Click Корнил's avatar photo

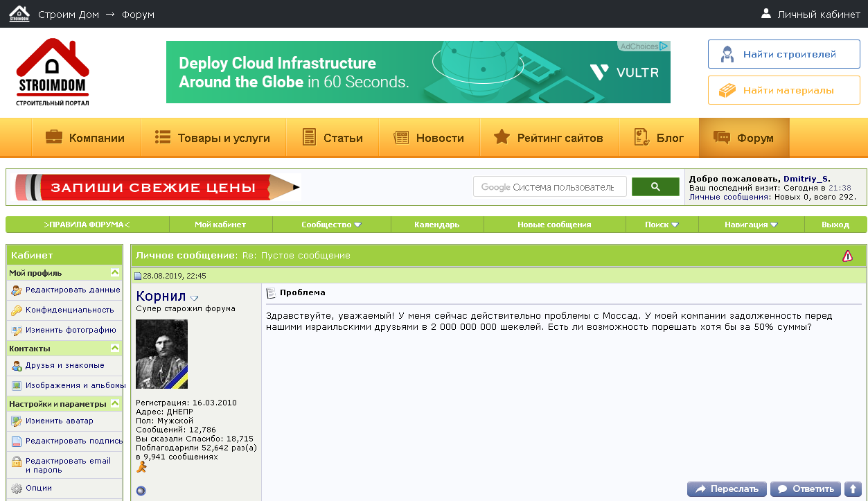[x=161, y=354]
